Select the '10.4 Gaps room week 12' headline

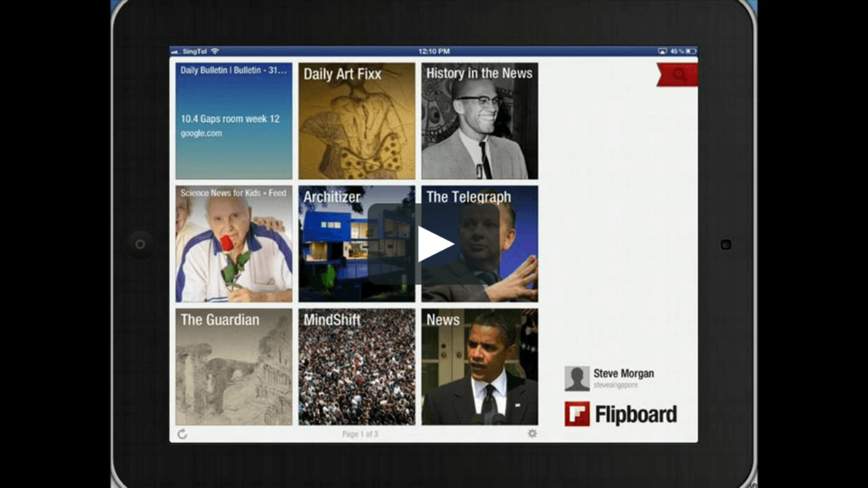[230, 119]
